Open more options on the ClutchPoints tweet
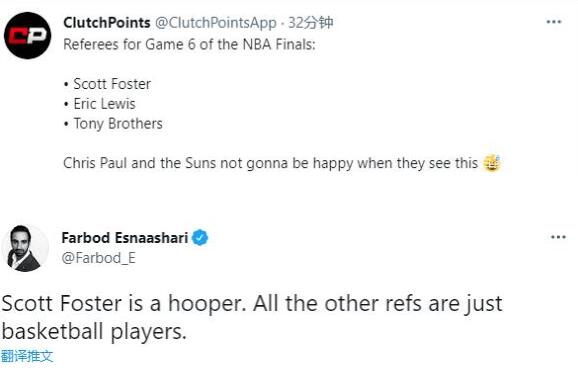The image size is (578, 379). pyautogui.click(x=554, y=22)
